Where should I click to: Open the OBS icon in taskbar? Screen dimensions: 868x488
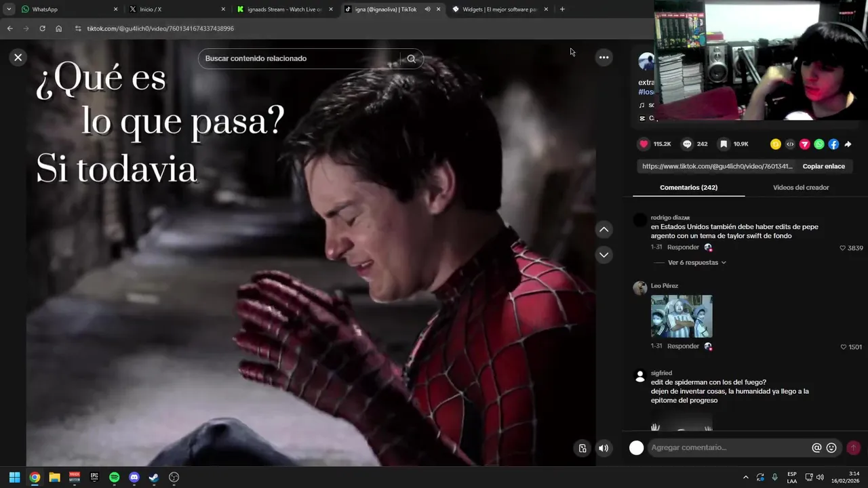coord(174,477)
